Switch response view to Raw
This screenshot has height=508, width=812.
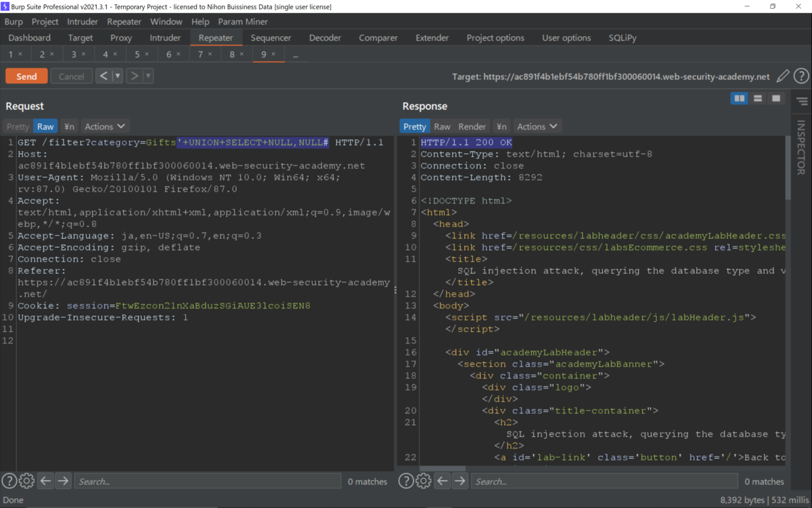point(442,127)
